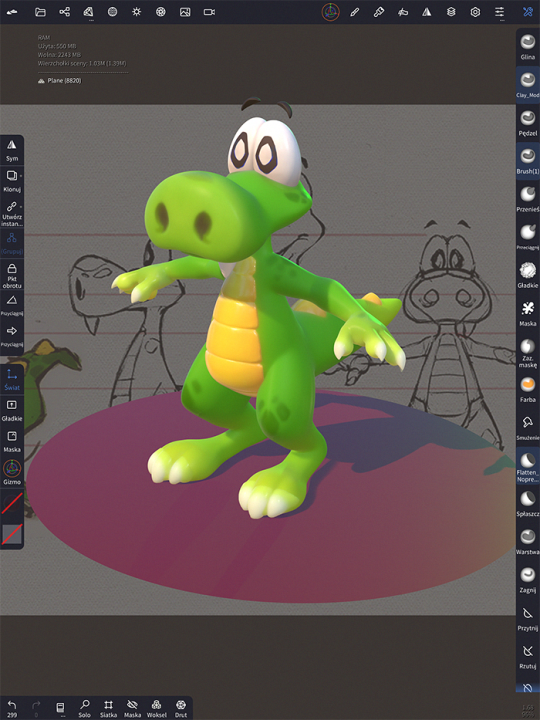
Task: Select the Przeciągnij drag tool
Action: pyautogui.click(x=528, y=237)
